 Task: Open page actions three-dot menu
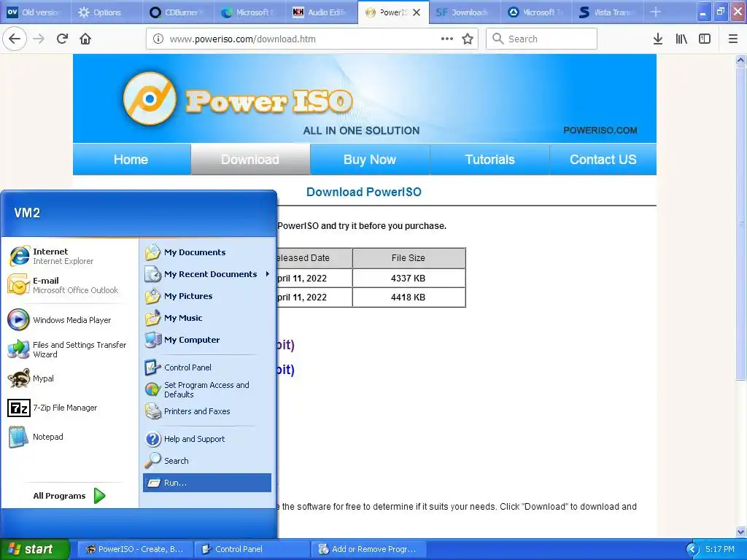[447, 39]
